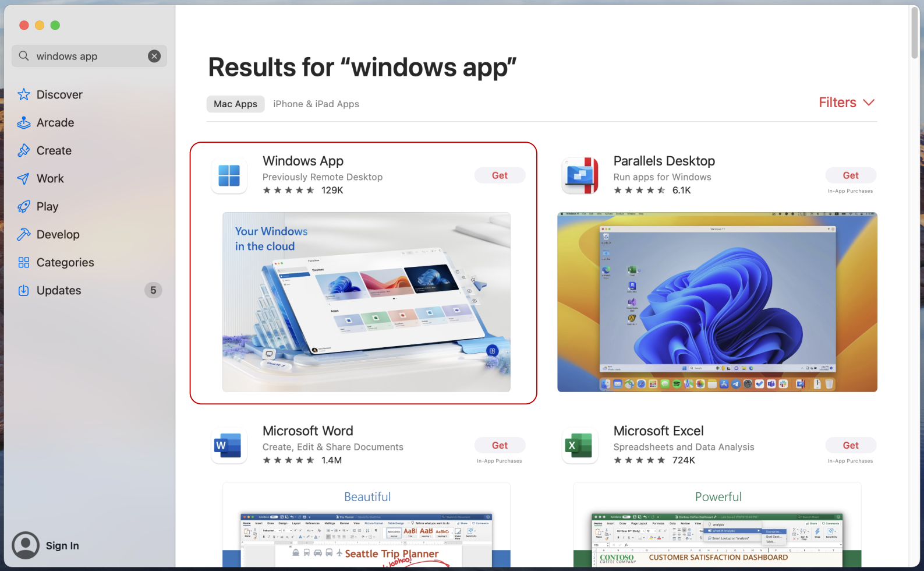Image resolution: width=924 pixels, height=571 pixels.
Task: Click the Parallels 6.1K rating count
Action: coord(681,190)
